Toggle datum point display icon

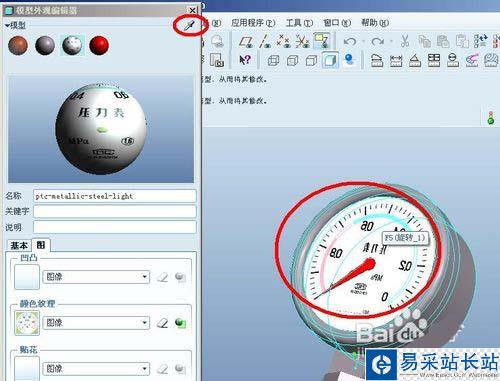(x=283, y=41)
